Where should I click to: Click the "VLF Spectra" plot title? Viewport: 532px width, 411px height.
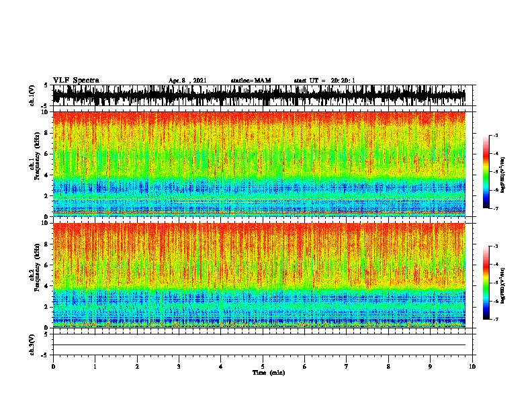coord(76,81)
